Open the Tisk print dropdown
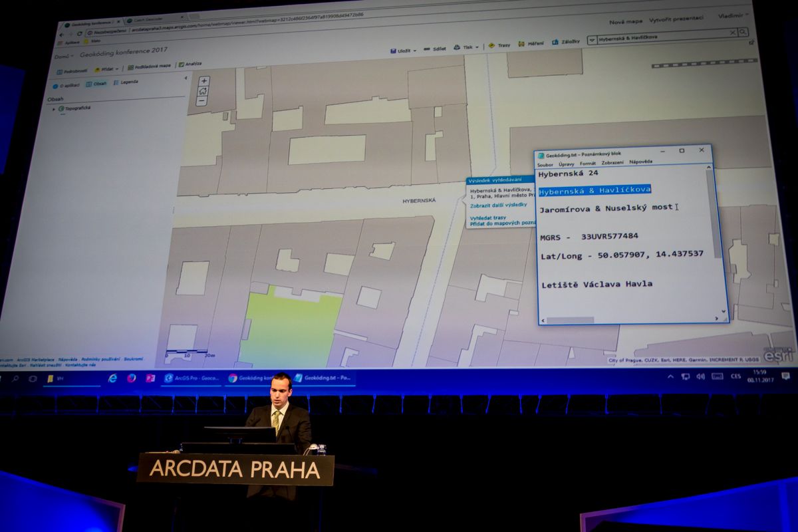 [467, 47]
